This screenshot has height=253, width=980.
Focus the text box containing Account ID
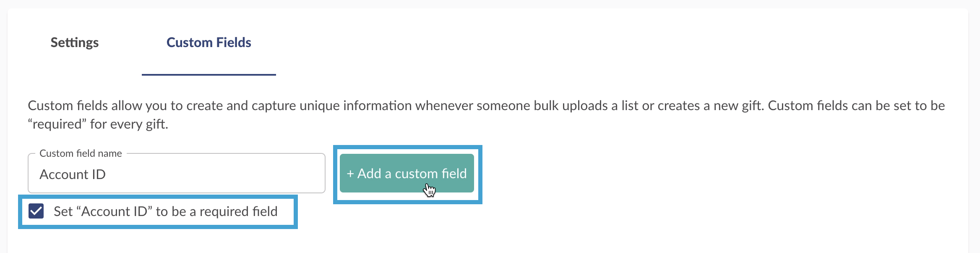[177, 173]
